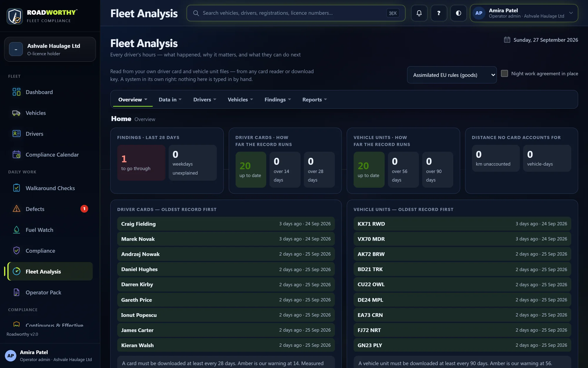The height and width of the screenshot is (368, 588).
Task: Open the notifications bell
Action: (419, 13)
